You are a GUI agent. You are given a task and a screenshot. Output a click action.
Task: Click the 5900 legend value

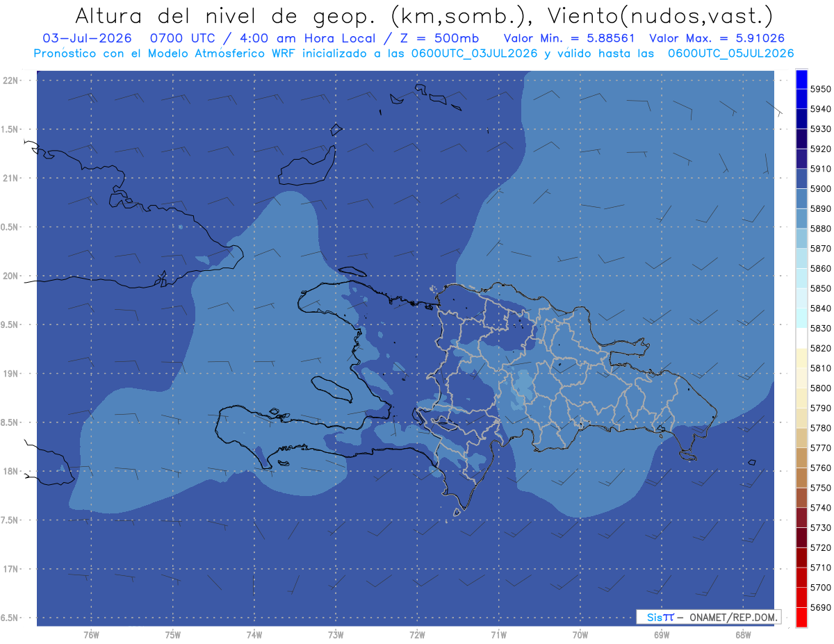pos(820,189)
